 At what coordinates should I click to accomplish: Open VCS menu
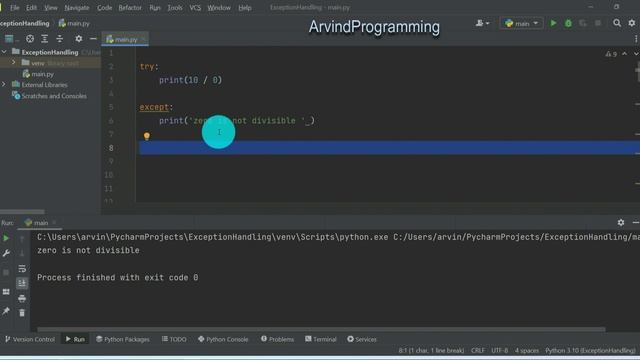click(x=195, y=7)
